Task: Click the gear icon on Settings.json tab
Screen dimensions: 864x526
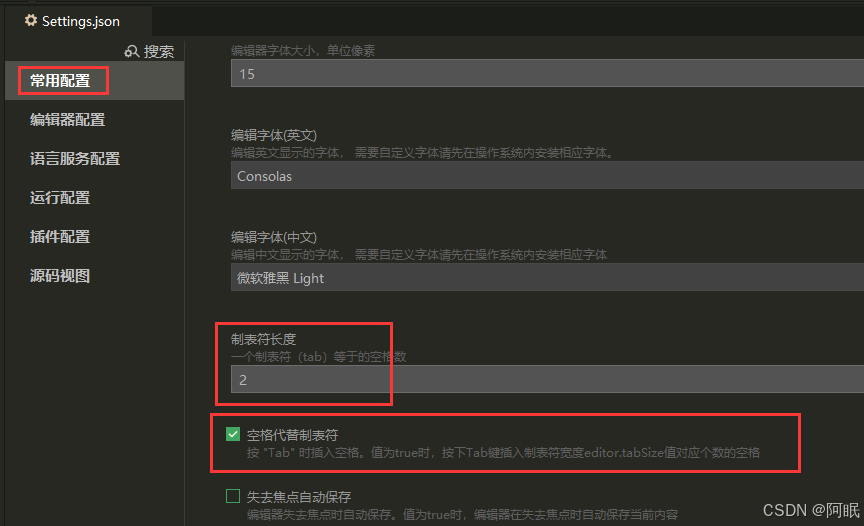Action: (x=31, y=20)
